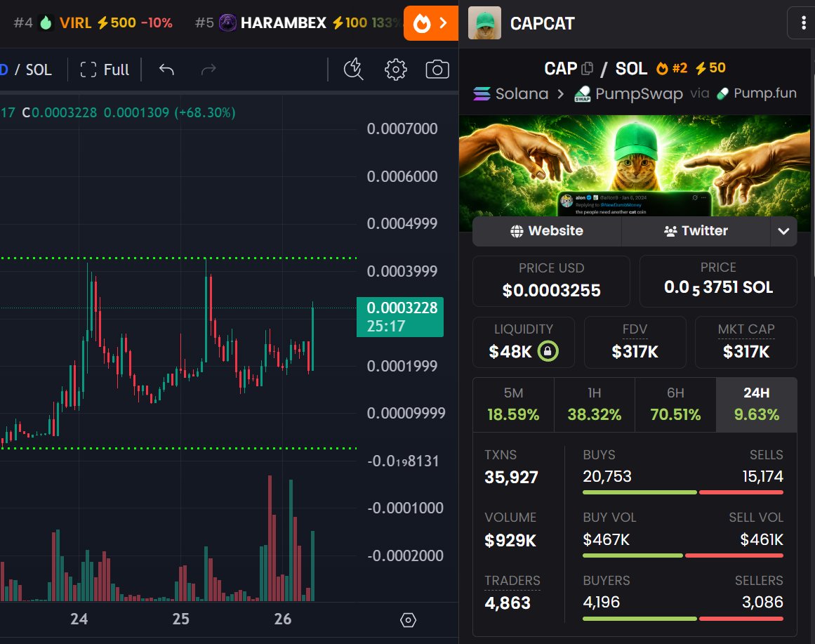Click the MKT CAP $317K box

tap(746, 342)
